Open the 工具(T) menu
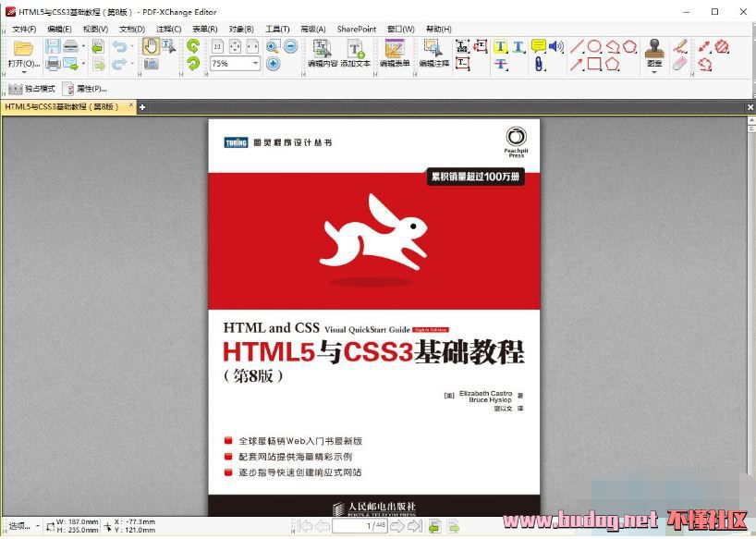Screen dimensions: 756x539 coord(277,29)
